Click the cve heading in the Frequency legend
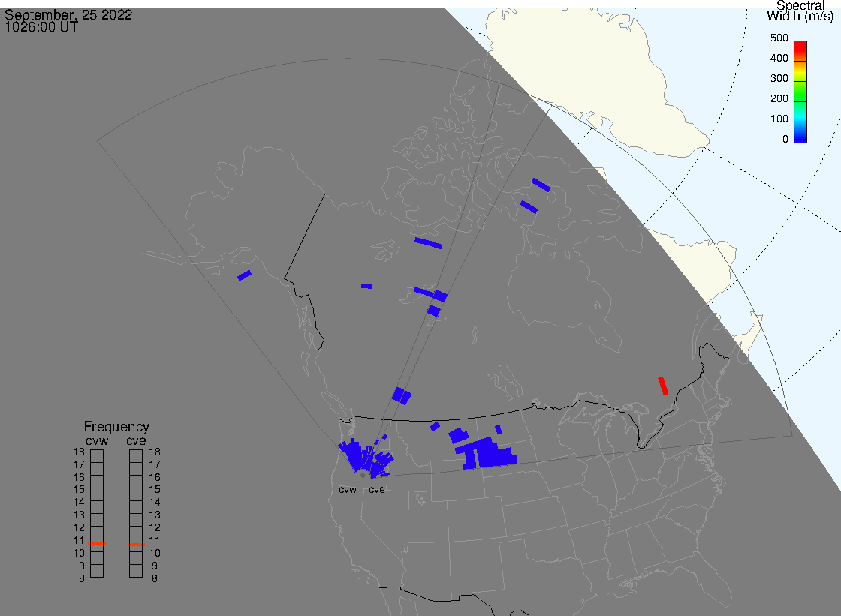841x616 pixels. click(136, 441)
